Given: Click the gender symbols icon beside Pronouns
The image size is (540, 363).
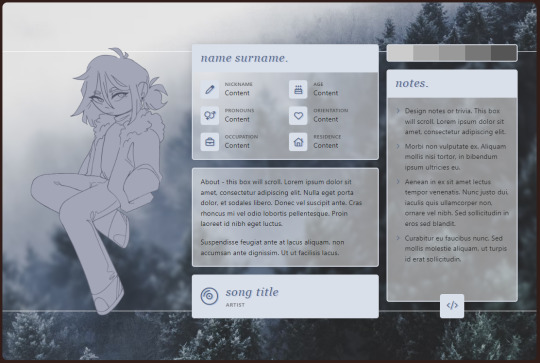Looking at the screenshot, I should point(210,115).
